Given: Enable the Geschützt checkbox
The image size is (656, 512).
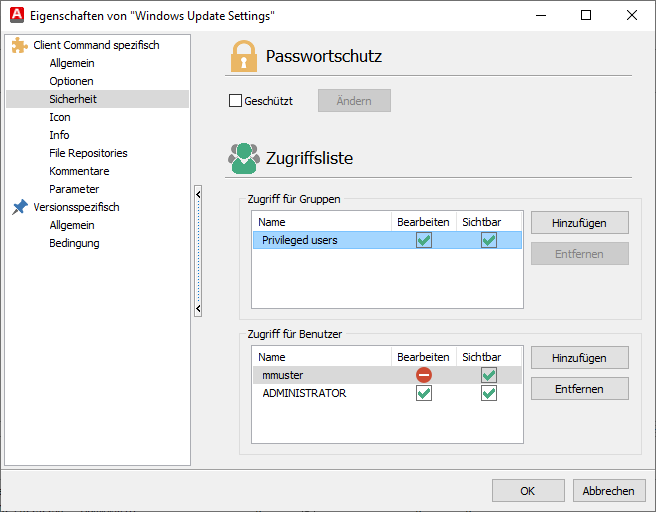Looking at the screenshot, I should (236, 101).
